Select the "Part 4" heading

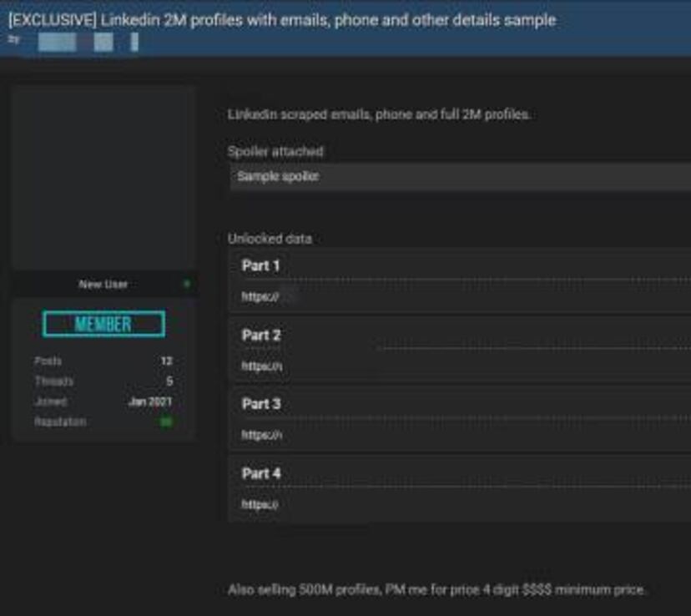point(261,473)
